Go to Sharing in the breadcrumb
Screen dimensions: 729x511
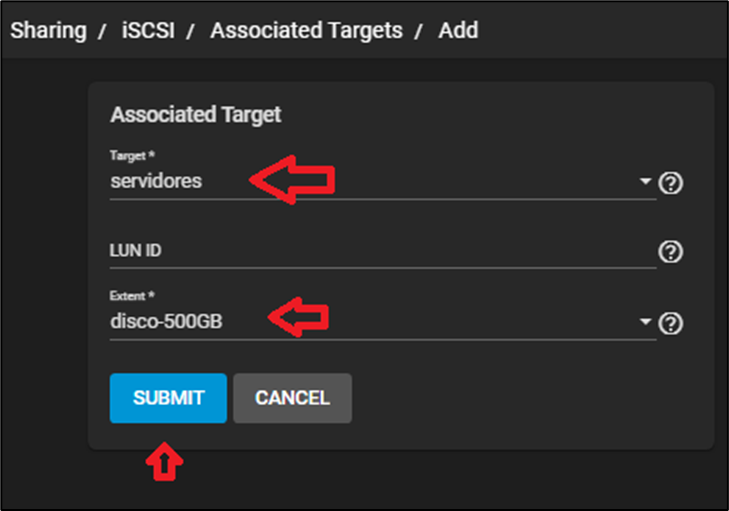tap(47, 30)
